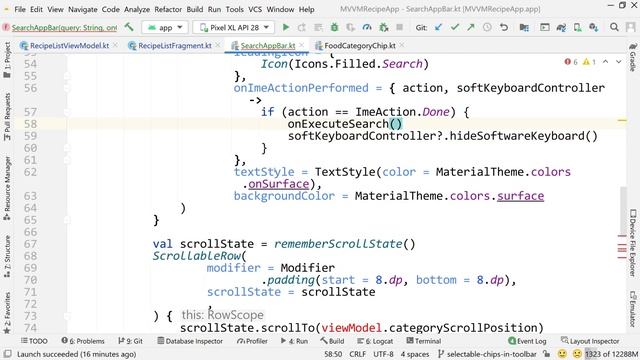
Task: Click Attach Debugger to Android Process
Action: (383, 27)
